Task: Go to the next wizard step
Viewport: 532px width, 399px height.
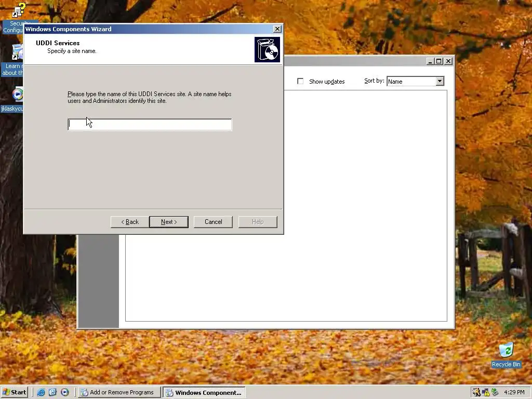Action: 169,222
